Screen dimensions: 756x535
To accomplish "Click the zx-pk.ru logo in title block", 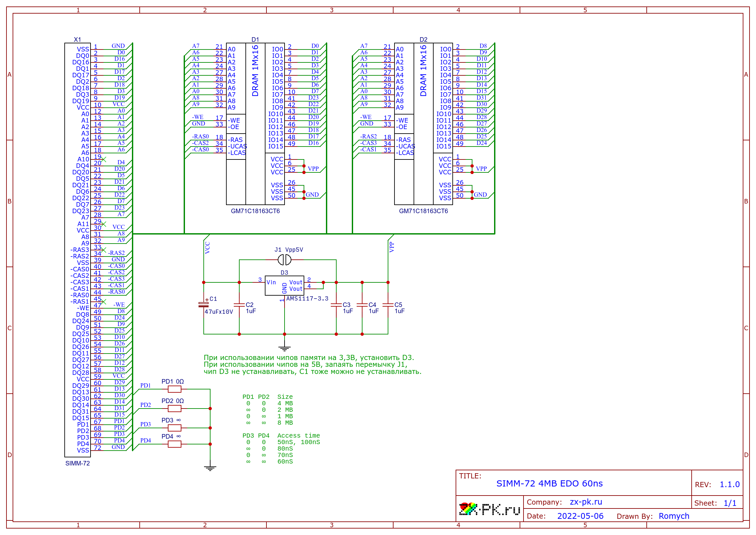I will pyautogui.click(x=489, y=509).
